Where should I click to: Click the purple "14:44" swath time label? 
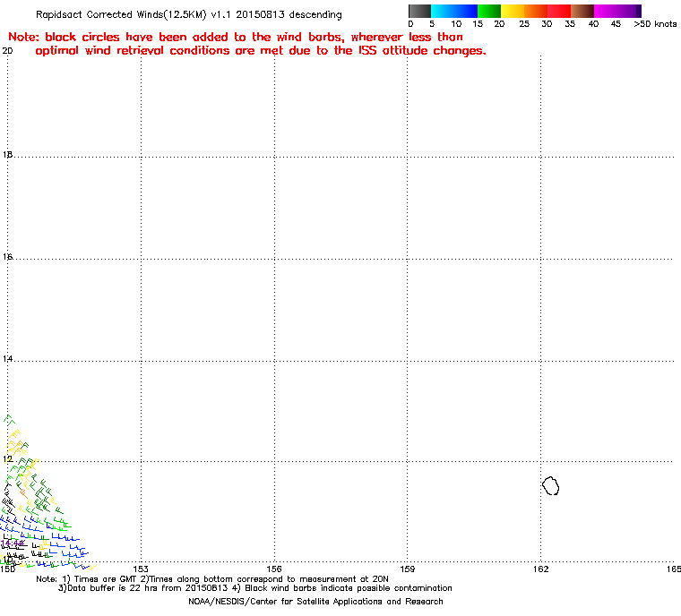pos(13,543)
